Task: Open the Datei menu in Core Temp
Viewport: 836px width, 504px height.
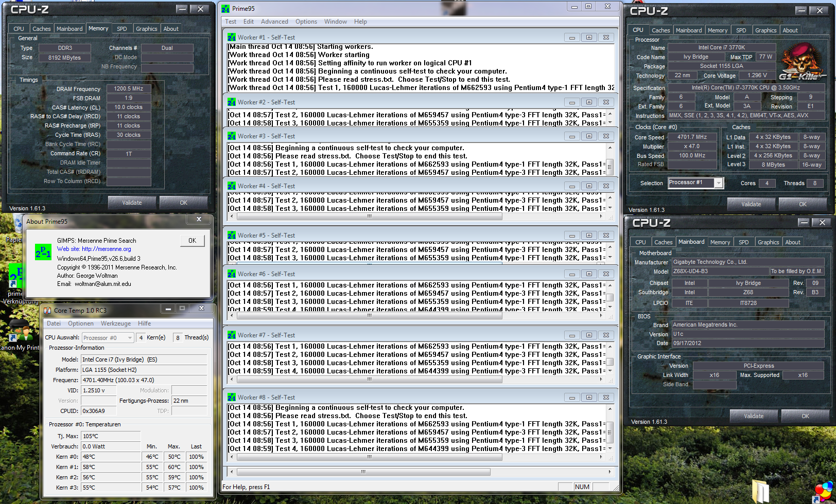Action: (54, 323)
